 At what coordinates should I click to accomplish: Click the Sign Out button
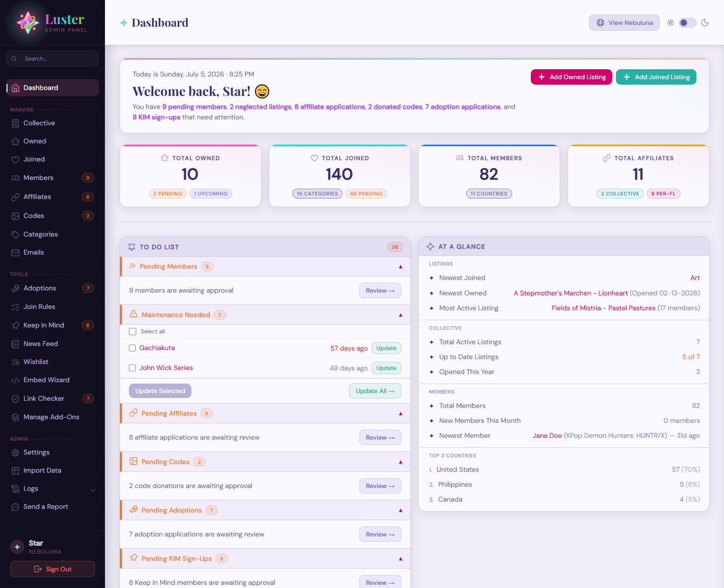tap(52, 569)
